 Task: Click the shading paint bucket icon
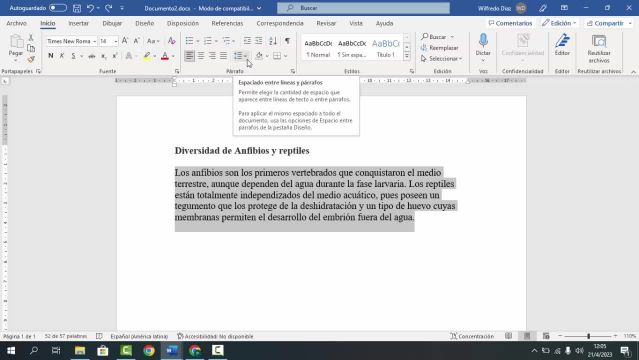[x=259, y=56]
